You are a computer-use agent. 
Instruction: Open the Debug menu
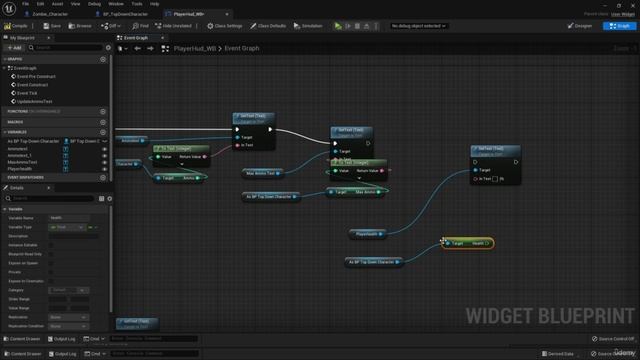pos(94,4)
